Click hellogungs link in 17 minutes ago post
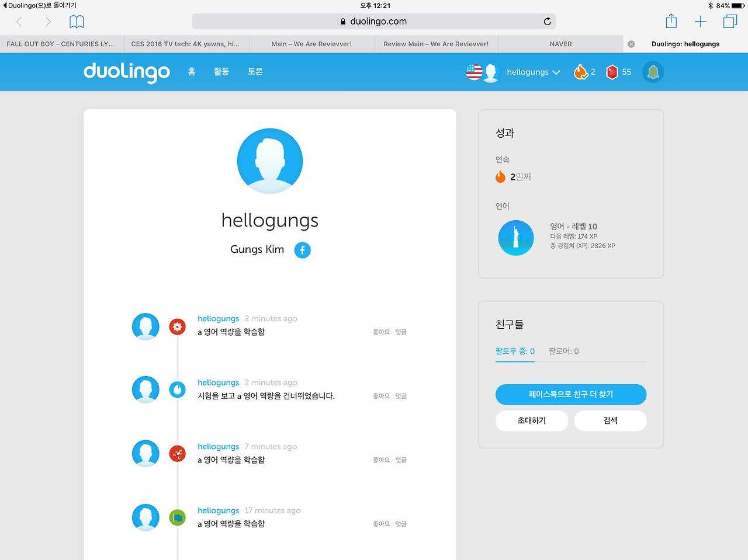 tap(219, 510)
